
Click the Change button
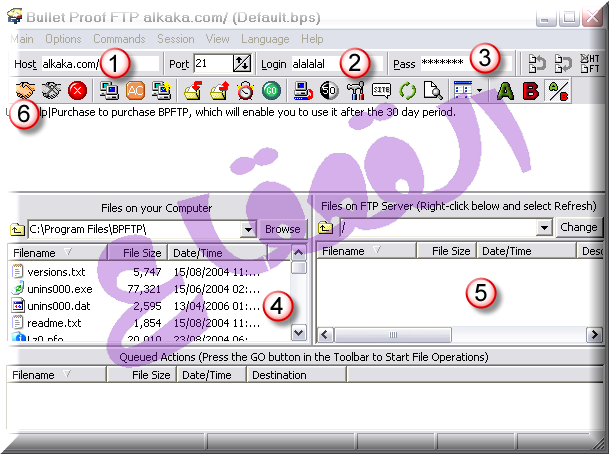click(x=579, y=227)
